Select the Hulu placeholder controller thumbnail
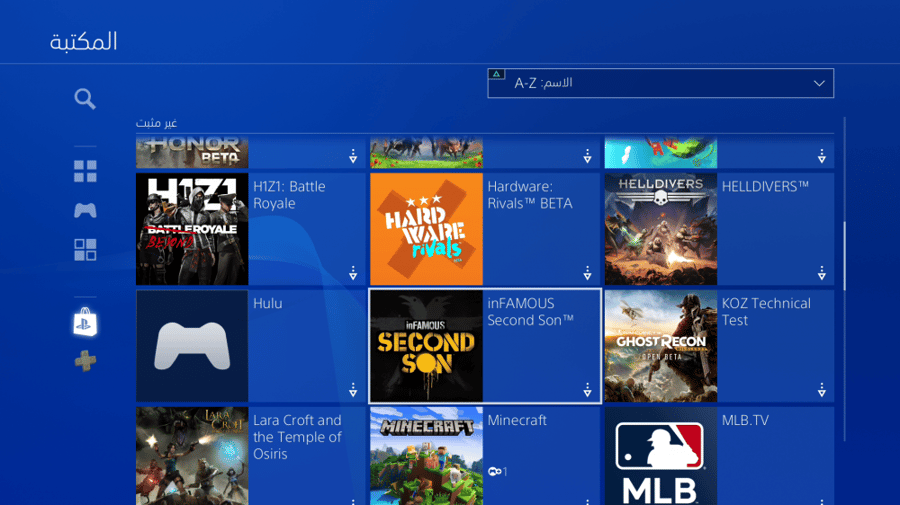This screenshot has height=505, width=900. coord(192,346)
